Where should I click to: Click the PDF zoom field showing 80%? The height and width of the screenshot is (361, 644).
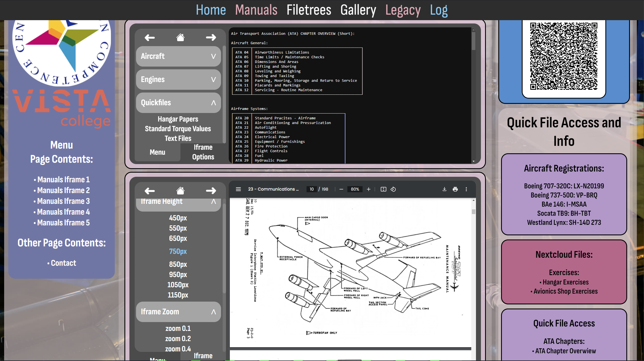tap(355, 189)
